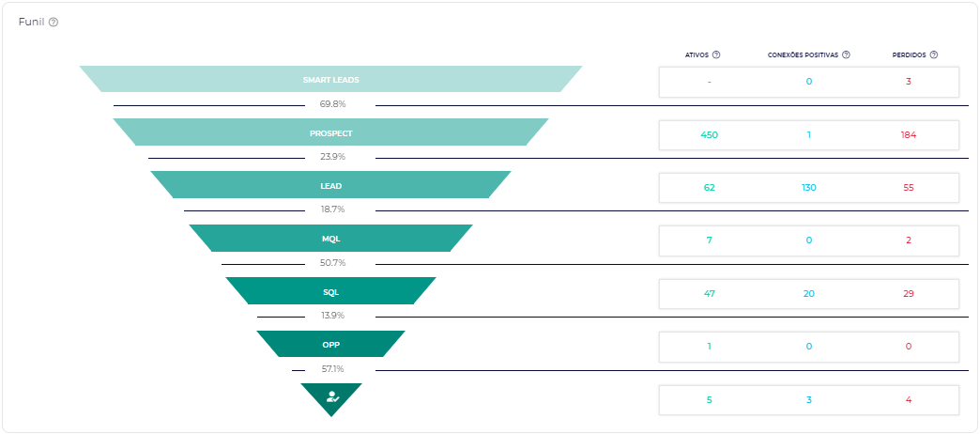Viewport: 980px width, 434px height.
Task: Click the 7 active MQL count
Action: (710, 240)
